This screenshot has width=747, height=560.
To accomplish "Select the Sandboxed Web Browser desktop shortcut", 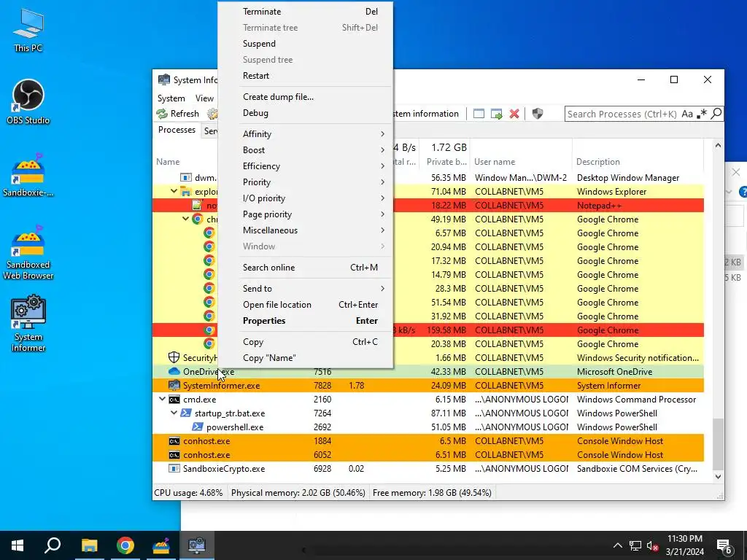I will click(28, 253).
